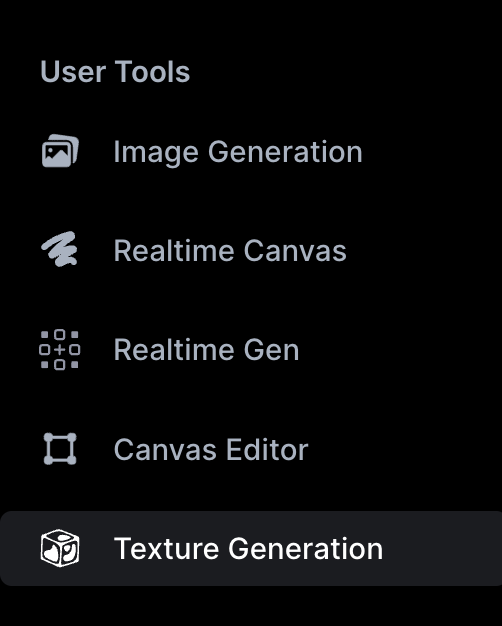The image size is (502, 626).
Task: Click the word Generation in Image Generation
Action: pyautogui.click(x=285, y=152)
